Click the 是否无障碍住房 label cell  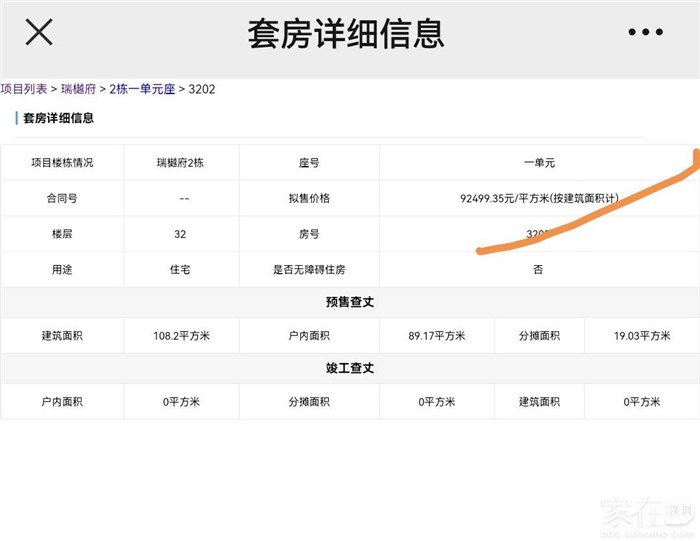309,270
